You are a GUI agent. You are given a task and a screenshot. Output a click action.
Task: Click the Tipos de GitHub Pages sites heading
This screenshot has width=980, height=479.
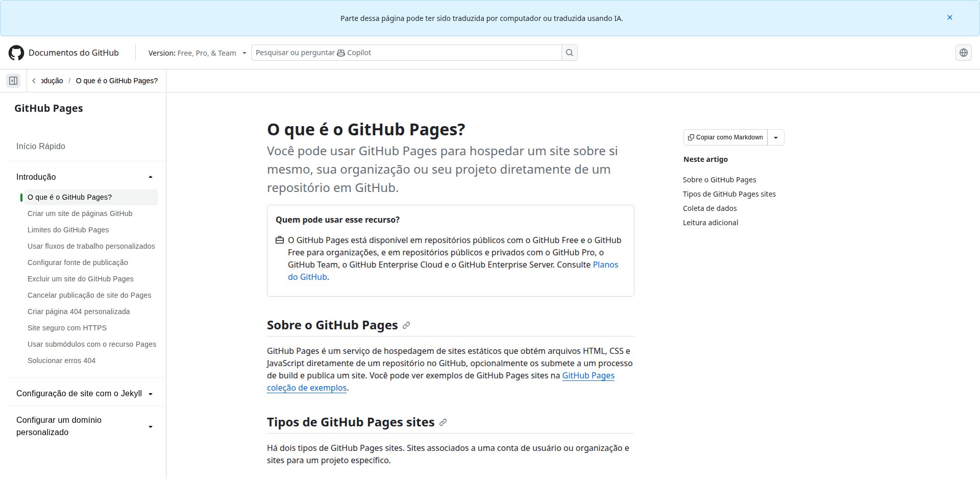coord(351,422)
